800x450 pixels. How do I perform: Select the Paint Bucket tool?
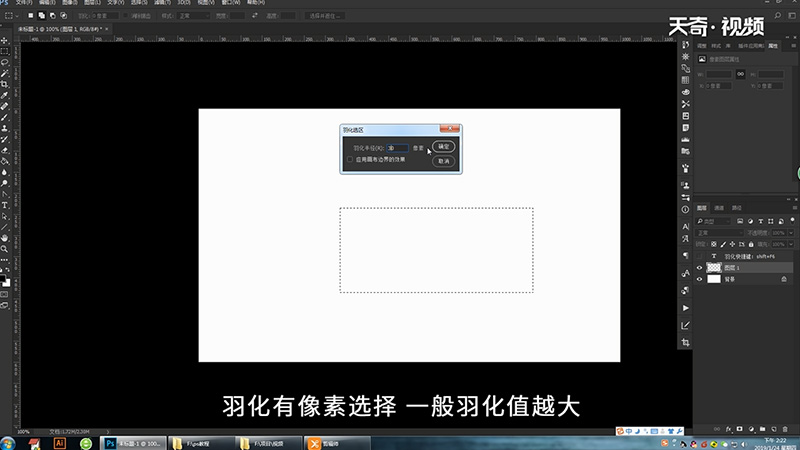5,161
